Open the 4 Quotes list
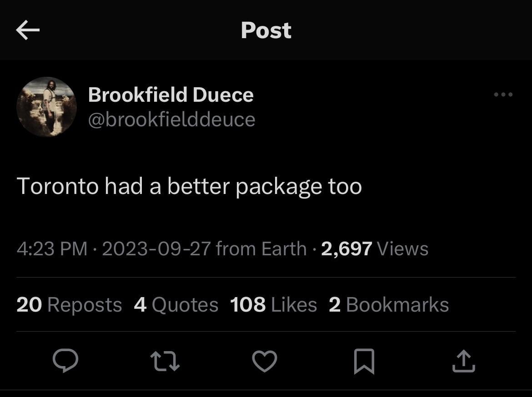532x397 pixels. pos(176,305)
